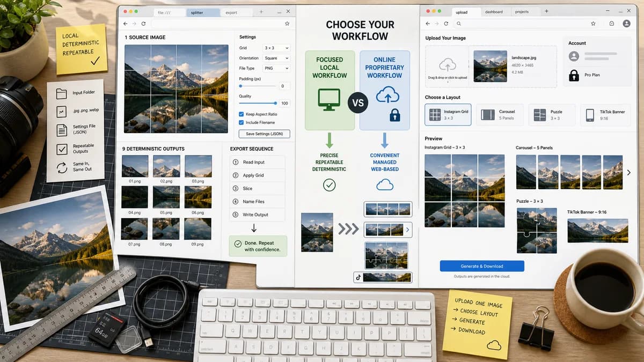Go back in the splitter browser window
The image size is (644, 362).
(126, 24)
